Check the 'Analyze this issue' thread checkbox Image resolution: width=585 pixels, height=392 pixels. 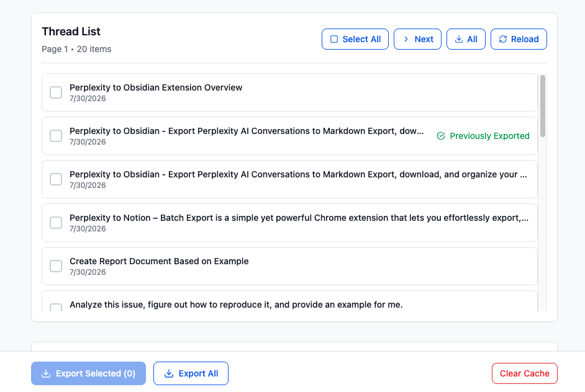[x=56, y=308]
